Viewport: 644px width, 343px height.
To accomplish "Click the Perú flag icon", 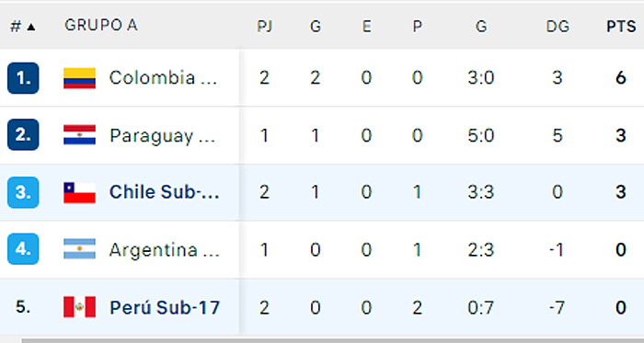I will pyautogui.click(x=80, y=307).
